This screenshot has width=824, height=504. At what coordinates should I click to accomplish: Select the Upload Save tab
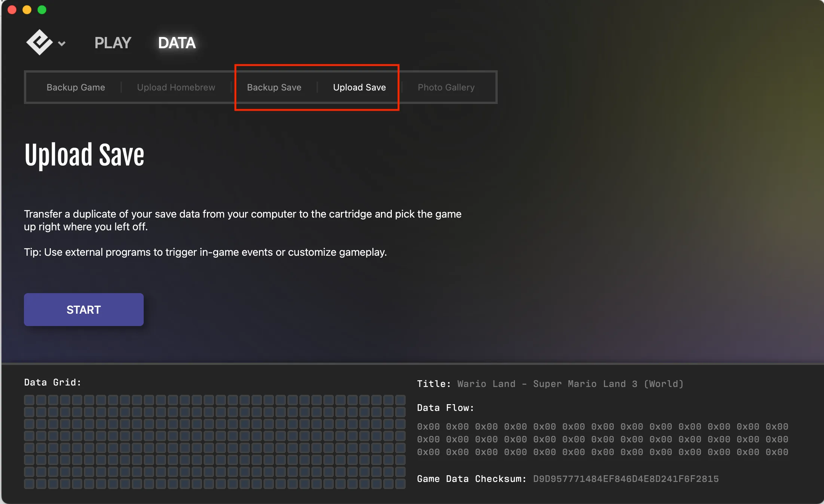point(359,87)
